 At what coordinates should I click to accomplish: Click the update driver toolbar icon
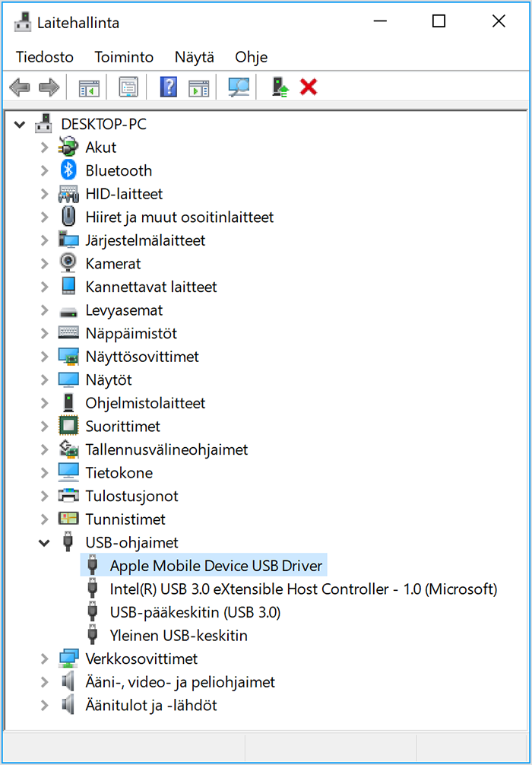click(280, 87)
